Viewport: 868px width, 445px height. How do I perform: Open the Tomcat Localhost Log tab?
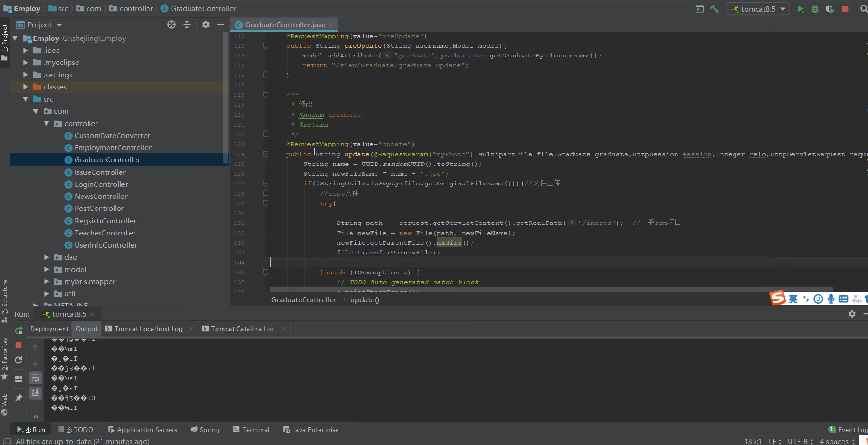coord(148,329)
